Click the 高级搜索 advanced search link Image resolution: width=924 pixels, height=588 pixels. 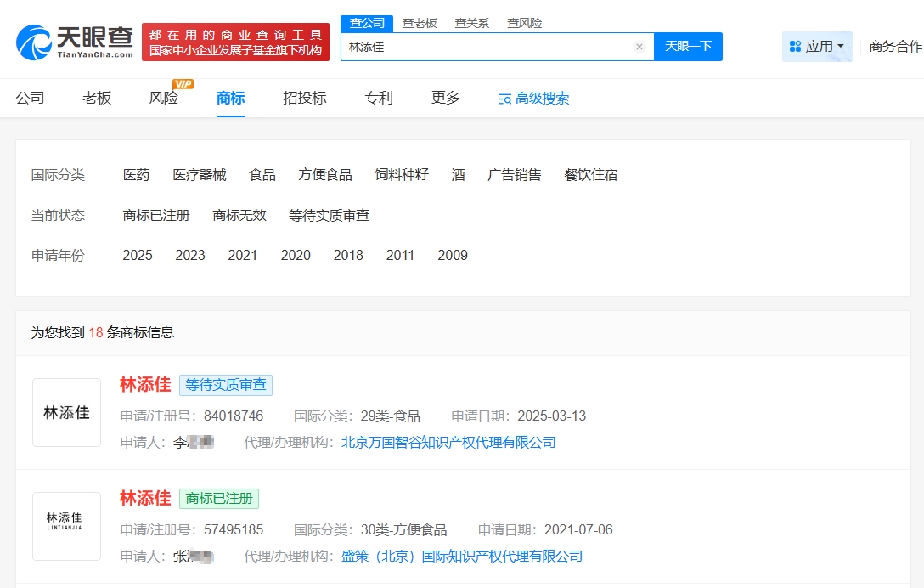tap(534, 99)
